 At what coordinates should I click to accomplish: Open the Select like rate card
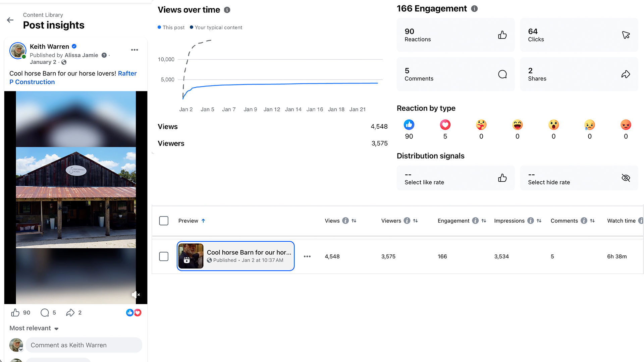click(x=455, y=178)
